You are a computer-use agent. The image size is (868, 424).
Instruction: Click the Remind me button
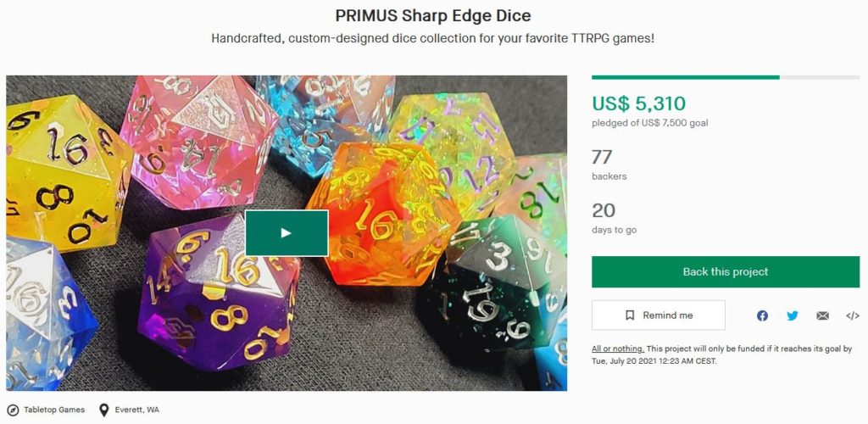point(658,315)
